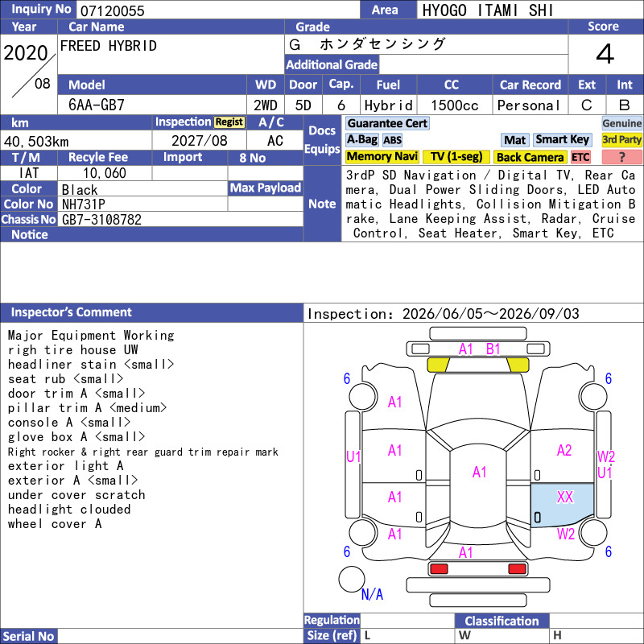Select mileage 40,503km
Viewport: 644px width, 644px height.
(36, 142)
